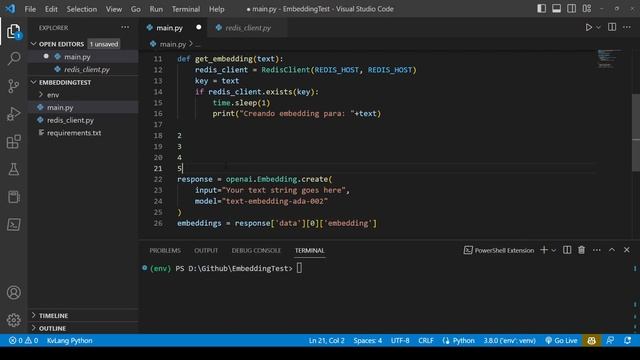Open the Explorer view in activity bar
640x360 pixels.
13,31
